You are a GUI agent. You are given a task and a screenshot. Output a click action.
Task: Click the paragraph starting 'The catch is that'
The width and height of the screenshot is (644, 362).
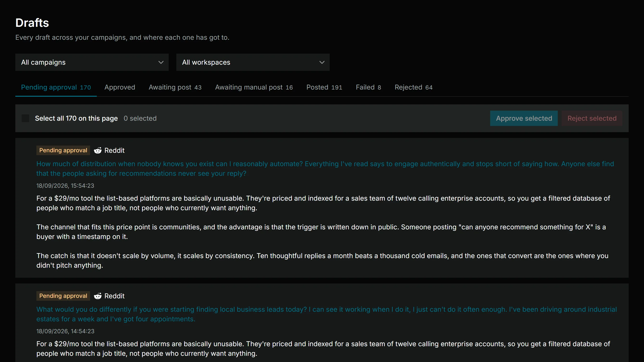pos(322,260)
